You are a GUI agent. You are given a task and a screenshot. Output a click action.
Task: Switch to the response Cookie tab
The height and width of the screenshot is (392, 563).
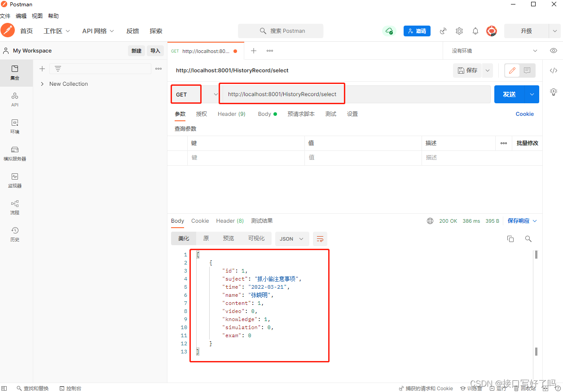200,221
